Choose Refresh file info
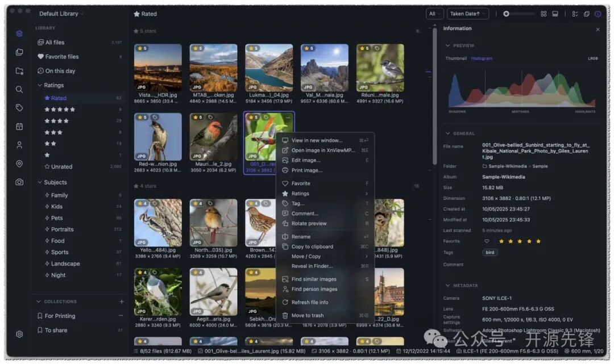Screen dimensions: 614x364 tap(325, 302)
